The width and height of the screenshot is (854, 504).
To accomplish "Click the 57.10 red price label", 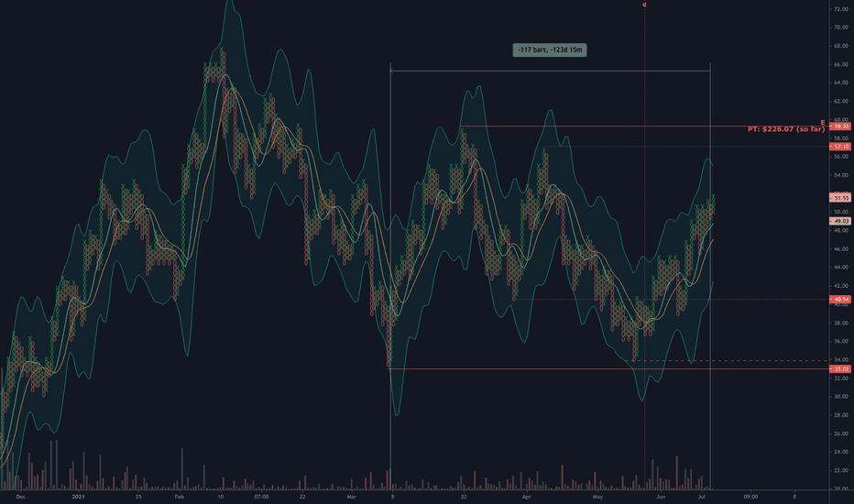I will coord(841,147).
